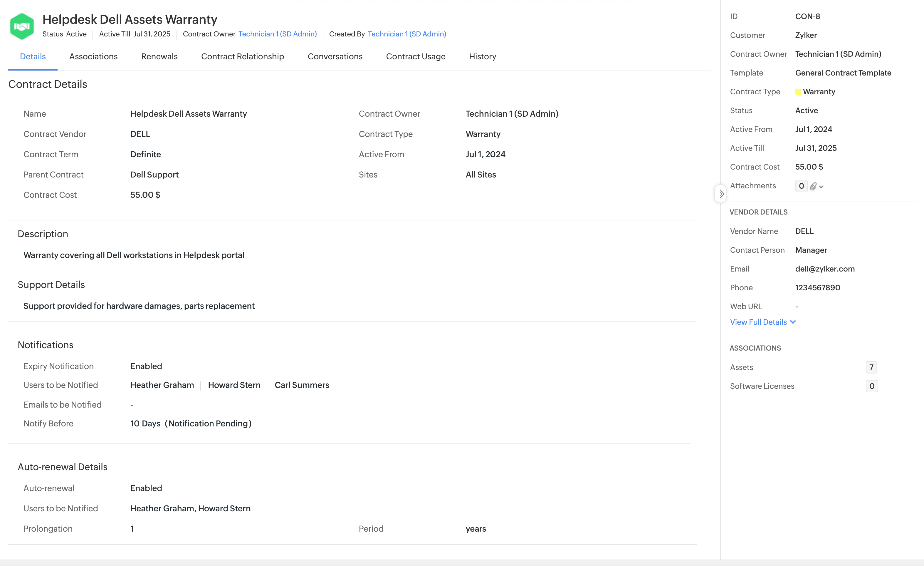Open attachments dropdown chevron
Screen dimensions: 924x566
tap(821, 187)
